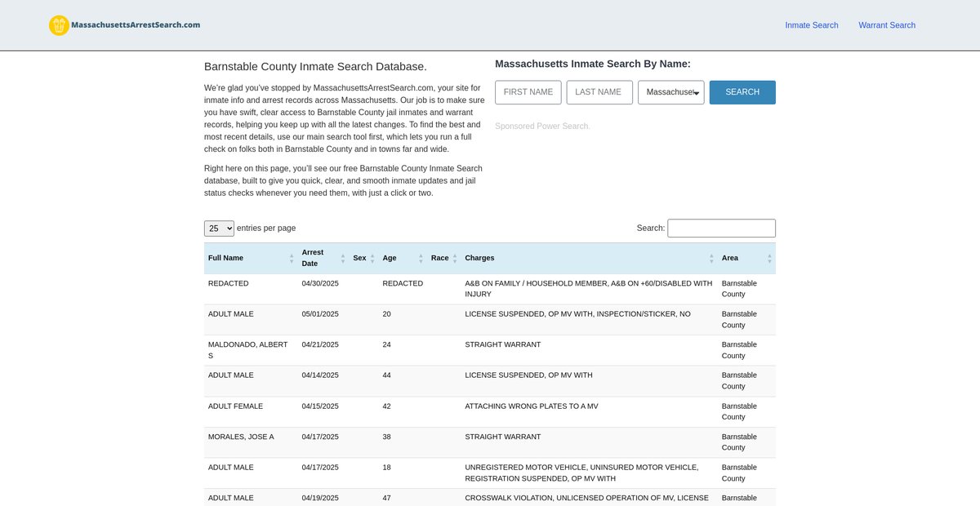The height and width of the screenshot is (506, 980).
Task: Expand the Massachusetts state selector
Action: 670,92
